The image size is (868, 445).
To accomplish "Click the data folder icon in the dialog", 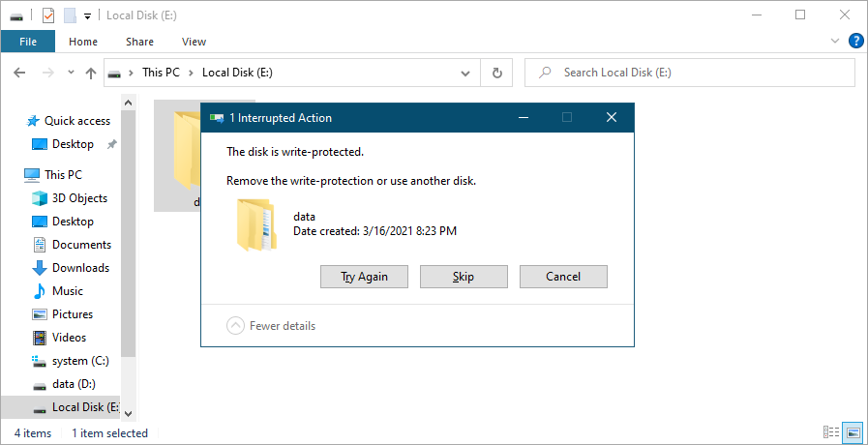I will 255,224.
